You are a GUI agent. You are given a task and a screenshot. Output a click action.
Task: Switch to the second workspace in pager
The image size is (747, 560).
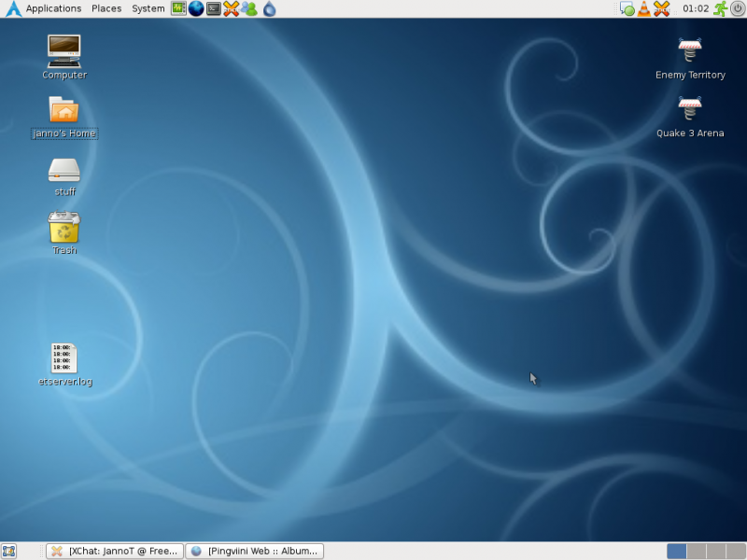(x=697, y=551)
